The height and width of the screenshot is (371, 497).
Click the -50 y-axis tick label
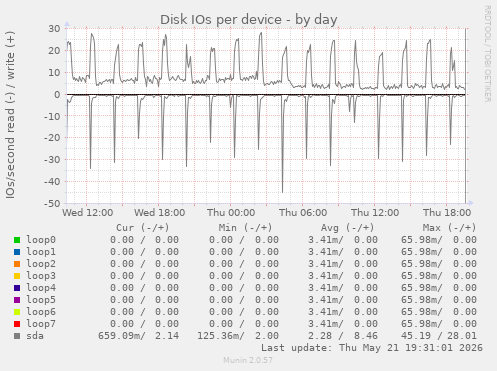(52, 203)
